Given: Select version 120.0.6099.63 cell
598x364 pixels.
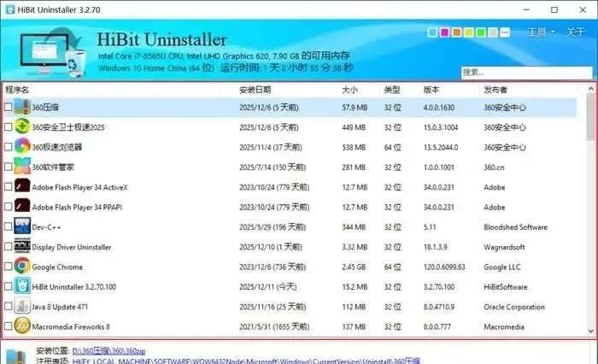Looking at the screenshot, I should (444, 267).
